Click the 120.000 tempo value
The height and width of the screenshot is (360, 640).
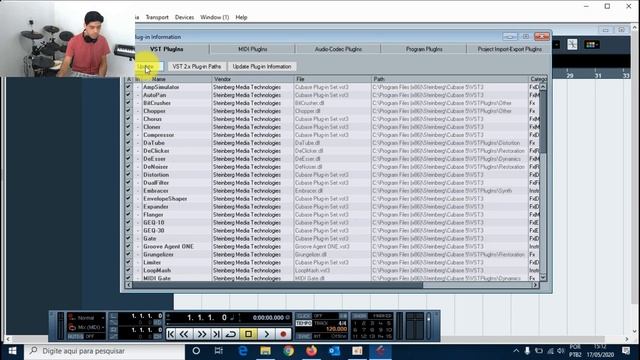(x=336, y=329)
